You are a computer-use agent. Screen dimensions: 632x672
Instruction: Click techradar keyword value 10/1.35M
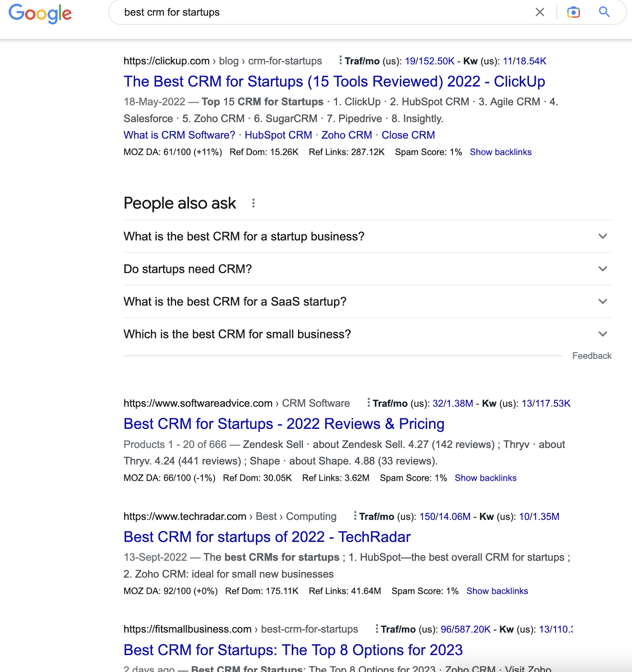pyautogui.click(x=539, y=517)
